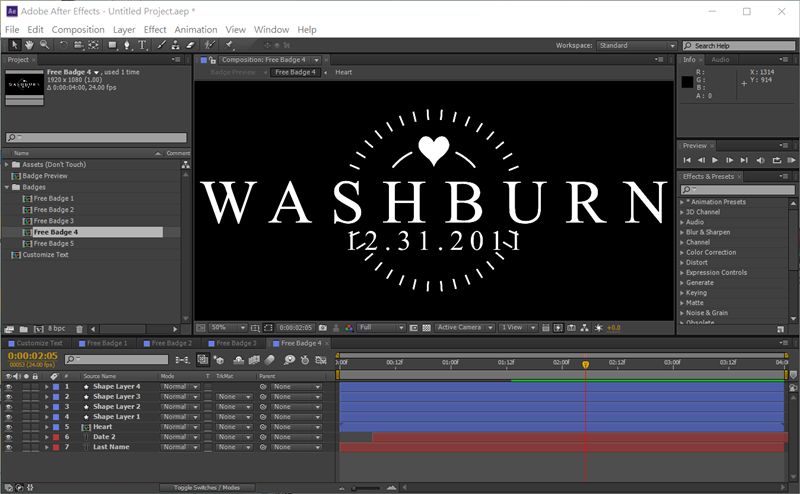Open Mode dropdown for Shape Layer 3
Screen dimensions: 800x494
(x=175, y=397)
